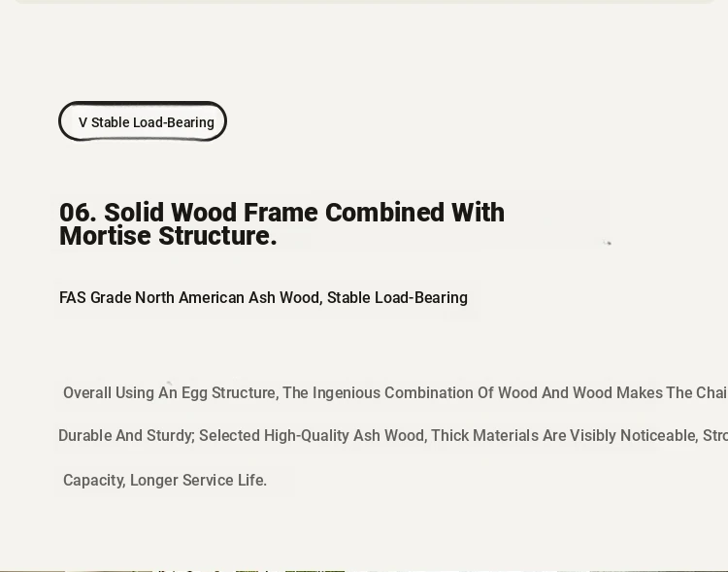Click the 'Mortise Structure.' heading line
Image resolution: width=728 pixels, height=572 pixels.
168,236
